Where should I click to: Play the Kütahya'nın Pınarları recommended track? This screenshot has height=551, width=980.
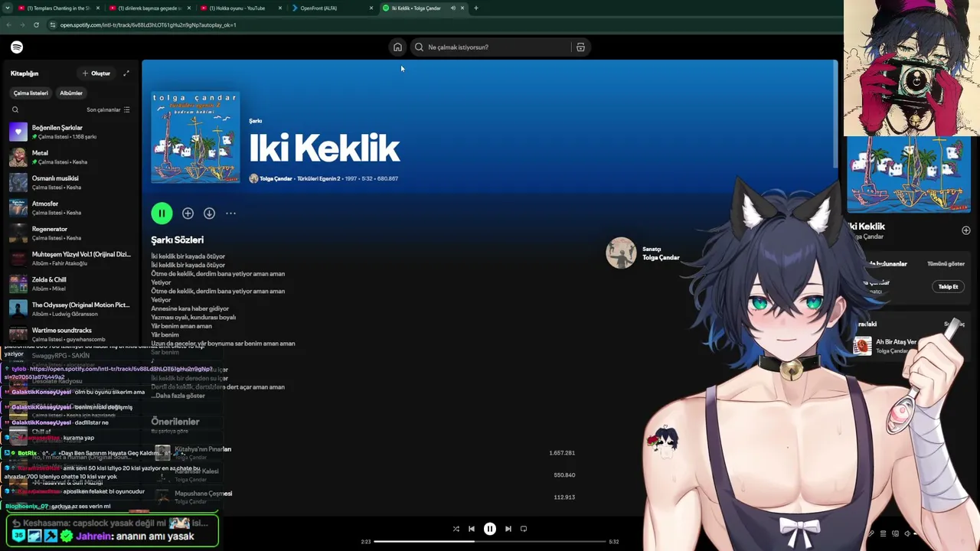coord(162,453)
